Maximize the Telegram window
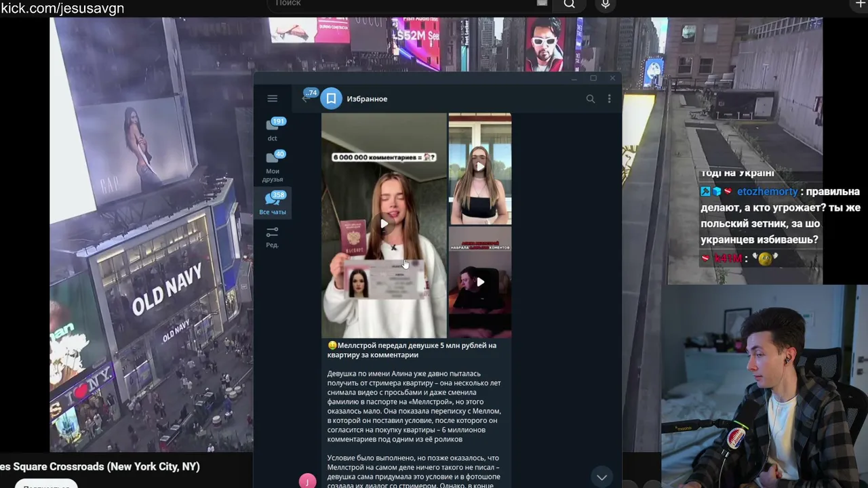This screenshot has height=488, width=868. tap(593, 79)
